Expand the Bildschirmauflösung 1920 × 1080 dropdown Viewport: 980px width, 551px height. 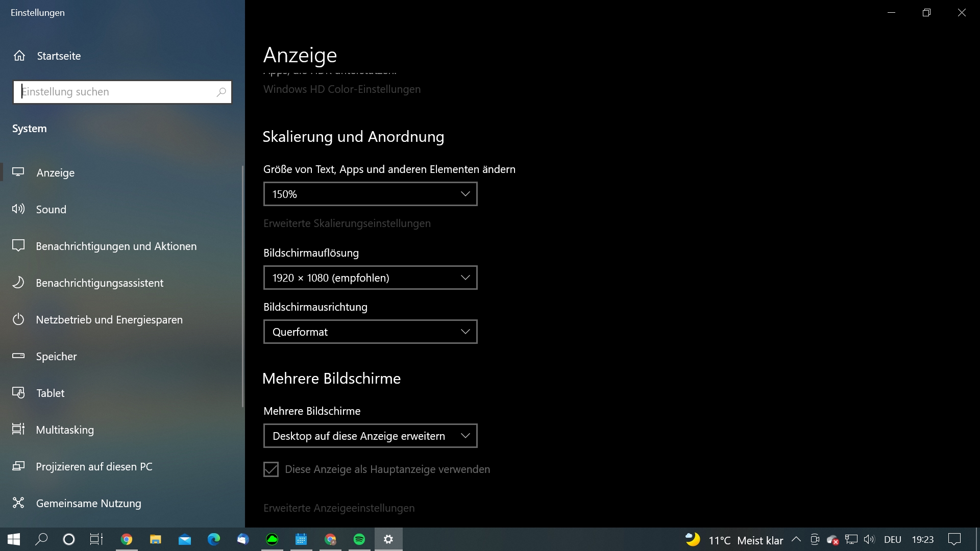[370, 278]
